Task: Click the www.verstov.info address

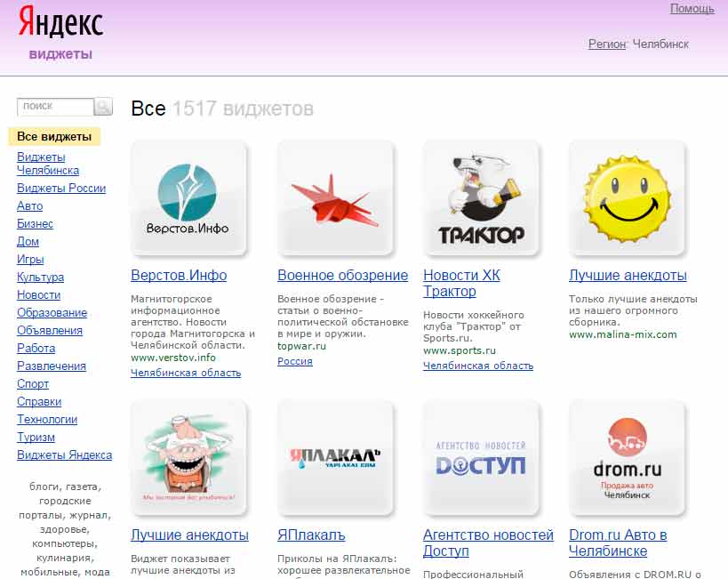Action: 173,358
